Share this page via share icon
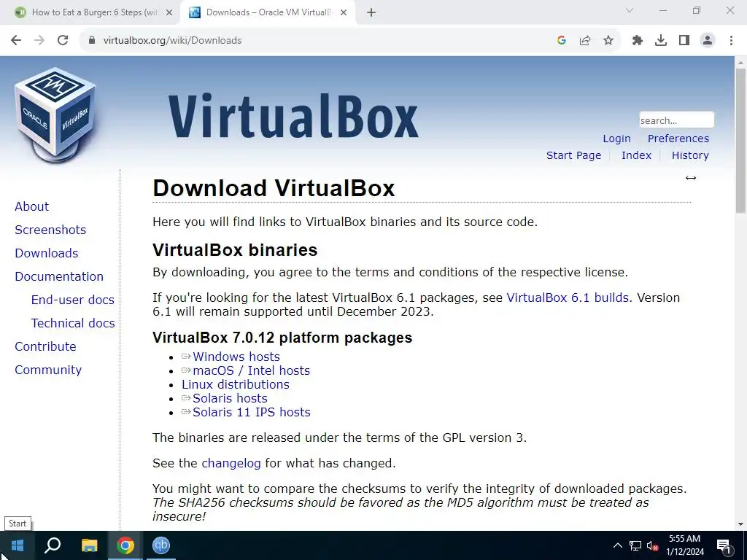The width and height of the screenshot is (747, 560). tap(585, 41)
